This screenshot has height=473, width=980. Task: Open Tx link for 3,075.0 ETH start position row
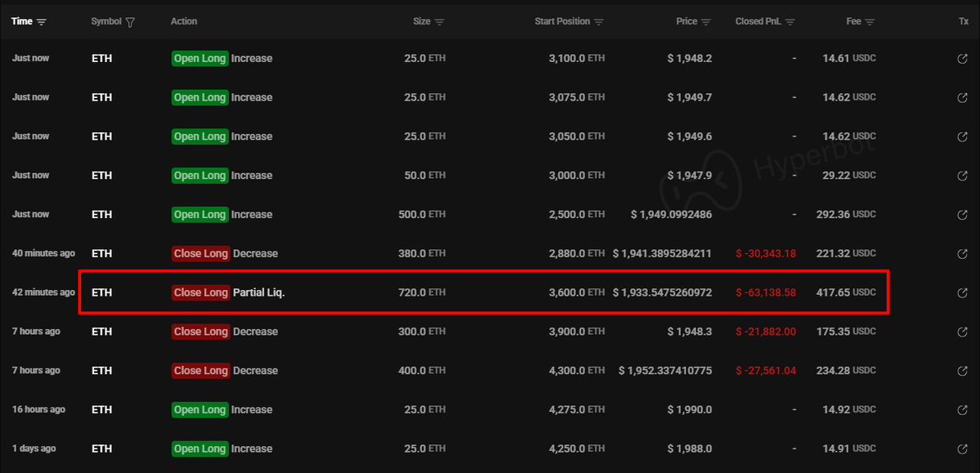click(x=962, y=98)
